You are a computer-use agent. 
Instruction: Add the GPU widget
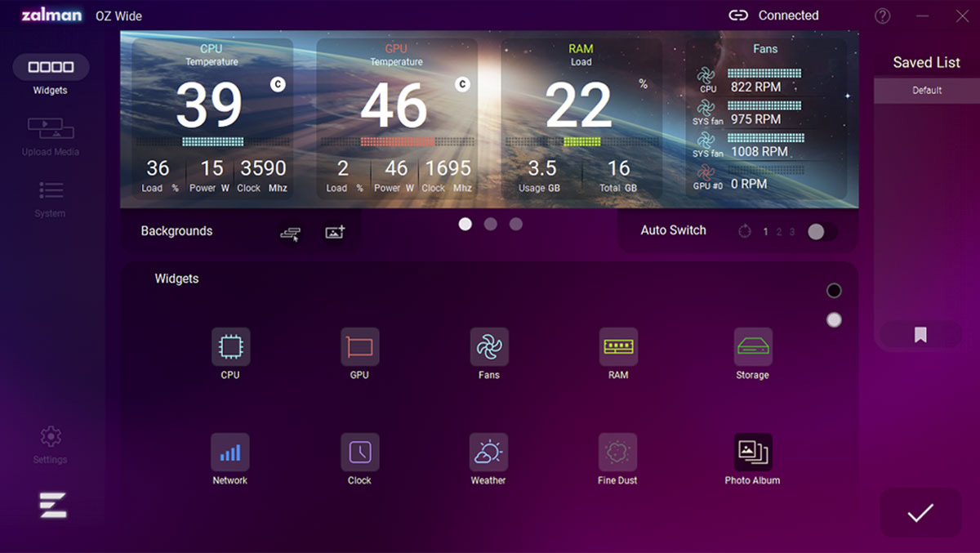tap(359, 346)
